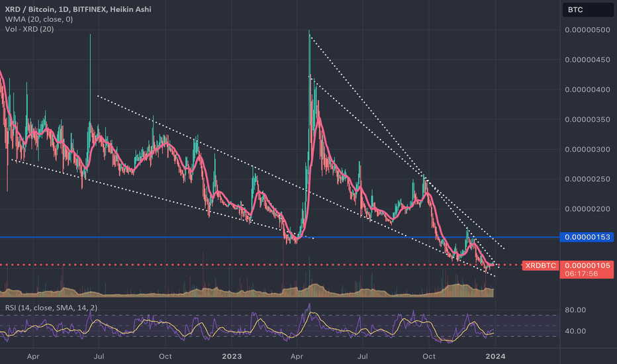Click the 0.00000450 price axis value
617x364 pixels.
(587, 60)
